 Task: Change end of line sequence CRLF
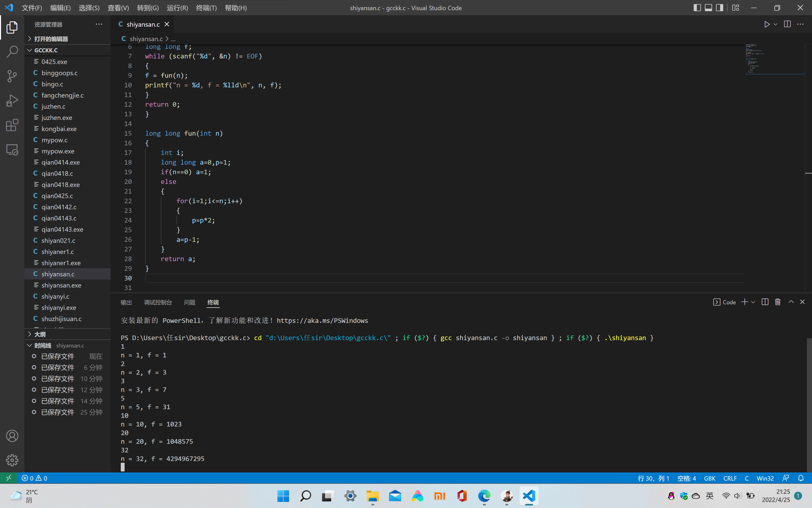point(730,478)
